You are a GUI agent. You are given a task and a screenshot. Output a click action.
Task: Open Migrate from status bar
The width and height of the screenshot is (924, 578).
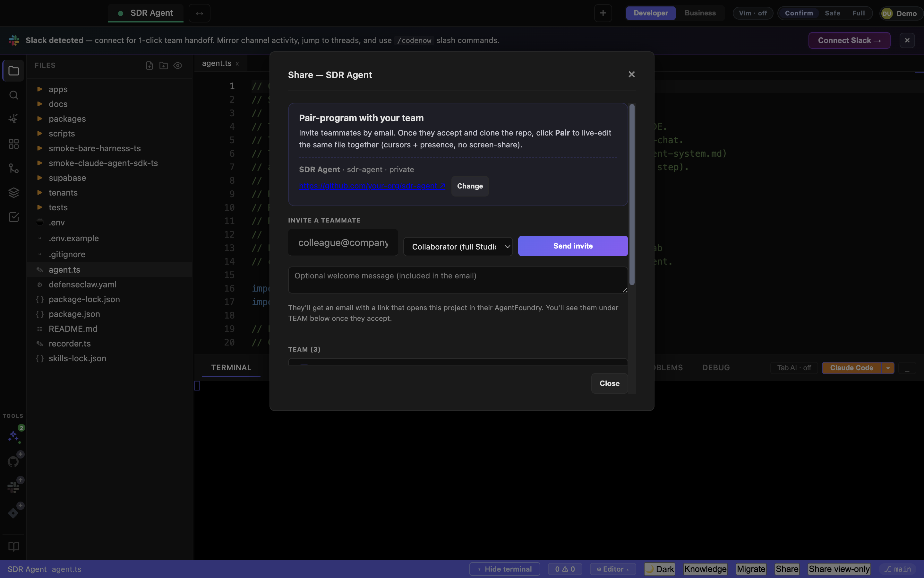(x=751, y=569)
